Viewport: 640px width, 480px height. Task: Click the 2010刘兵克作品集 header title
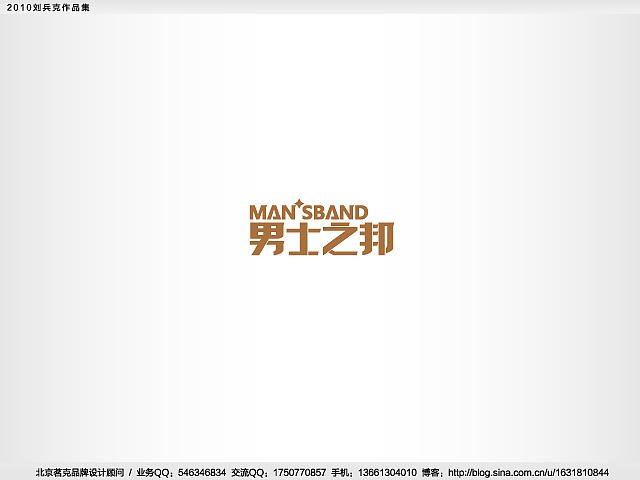pyautogui.click(x=48, y=7)
